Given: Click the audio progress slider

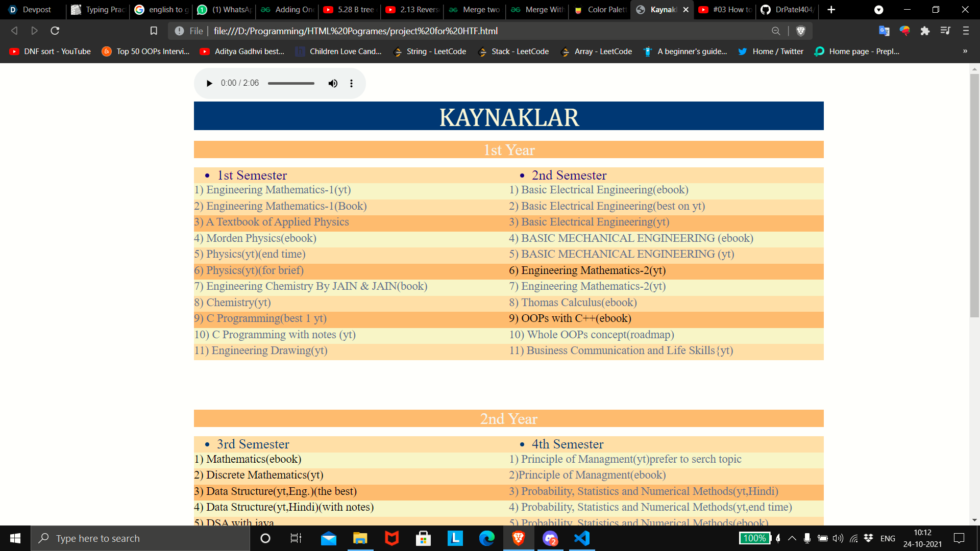Looking at the screenshot, I should point(291,83).
